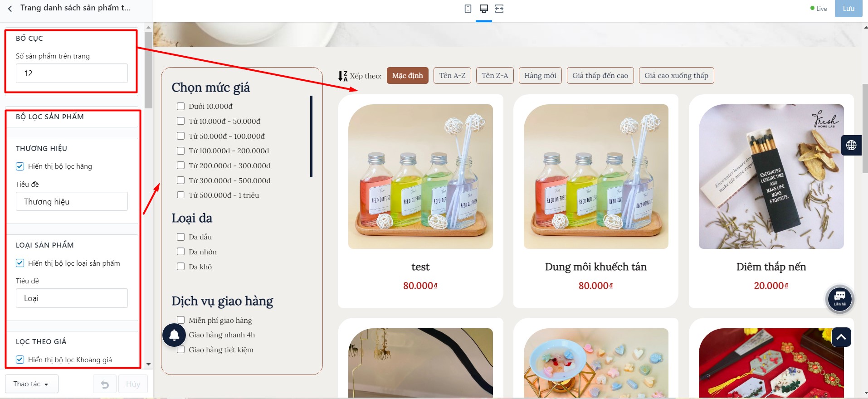Sort by Tên Z-A
Screen dimensions: 868x399
[x=495, y=76]
